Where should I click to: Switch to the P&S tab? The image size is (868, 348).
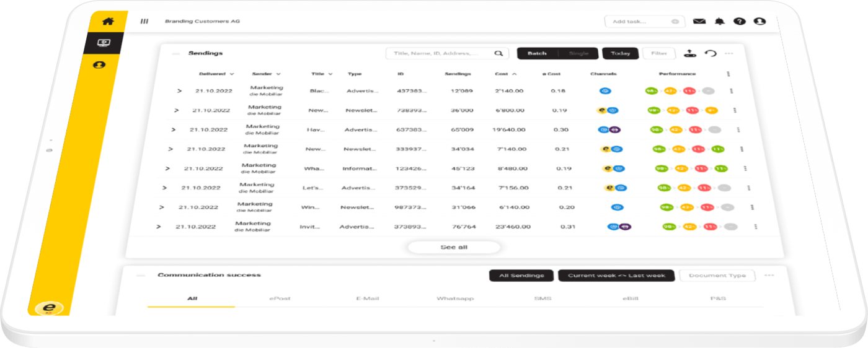(x=718, y=298)
